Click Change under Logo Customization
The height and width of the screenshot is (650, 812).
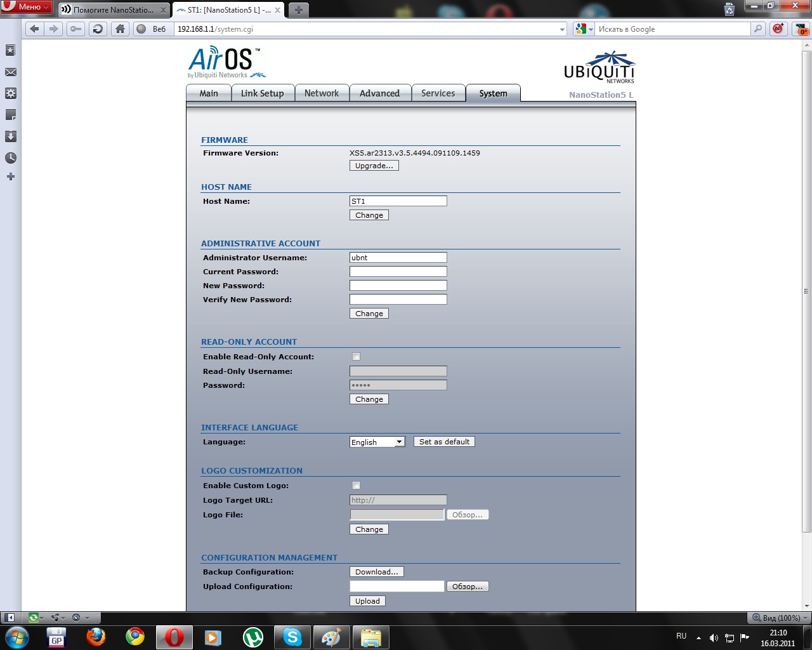(369, 529)
